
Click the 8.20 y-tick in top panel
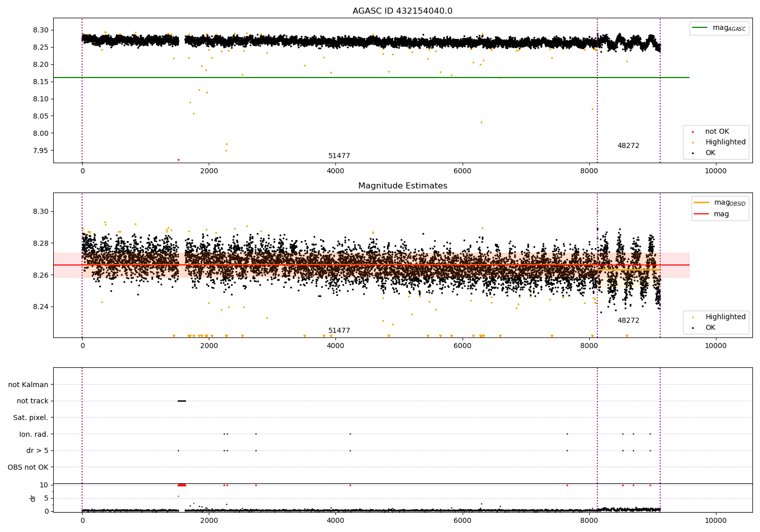42,65
